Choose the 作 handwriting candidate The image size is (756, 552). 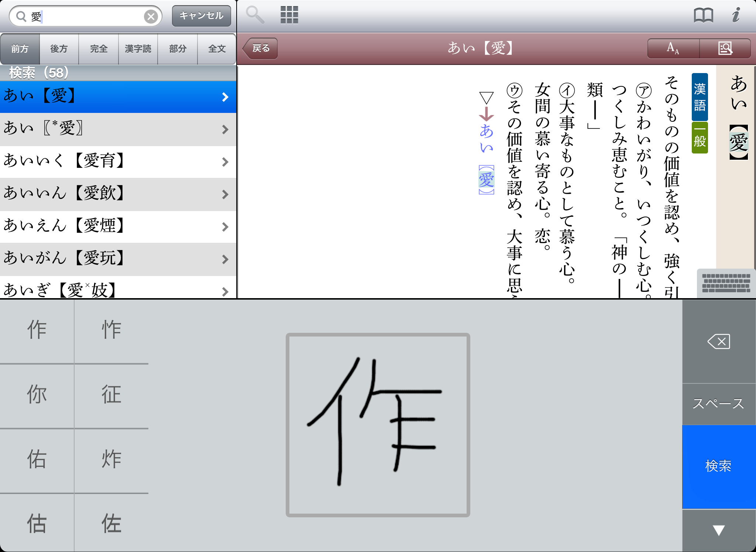tap(37, 330)
